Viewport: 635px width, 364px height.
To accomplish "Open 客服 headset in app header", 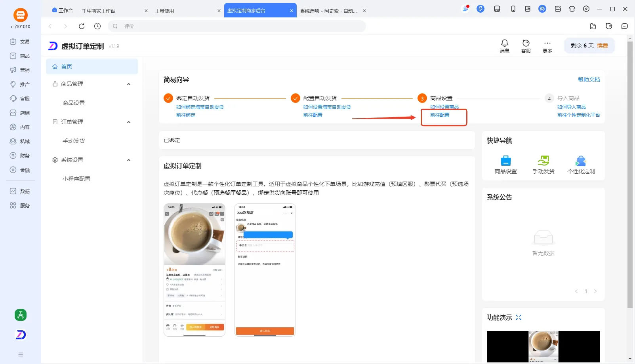I will pos(526,46).
